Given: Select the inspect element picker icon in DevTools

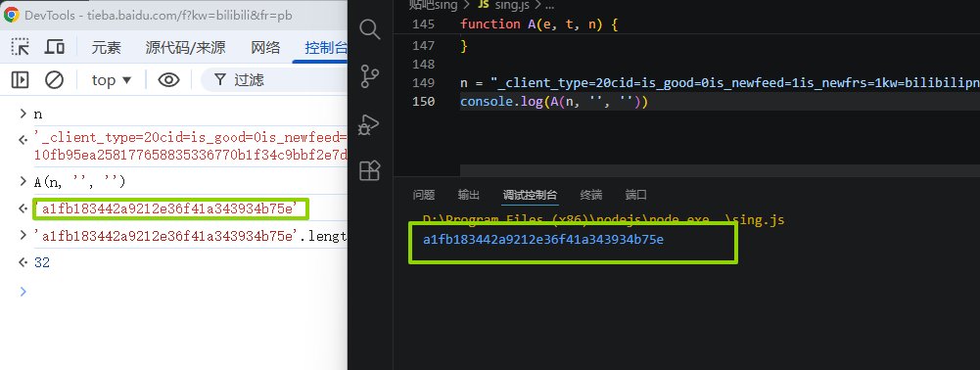Looking at the screenshot, I should 21,47.
